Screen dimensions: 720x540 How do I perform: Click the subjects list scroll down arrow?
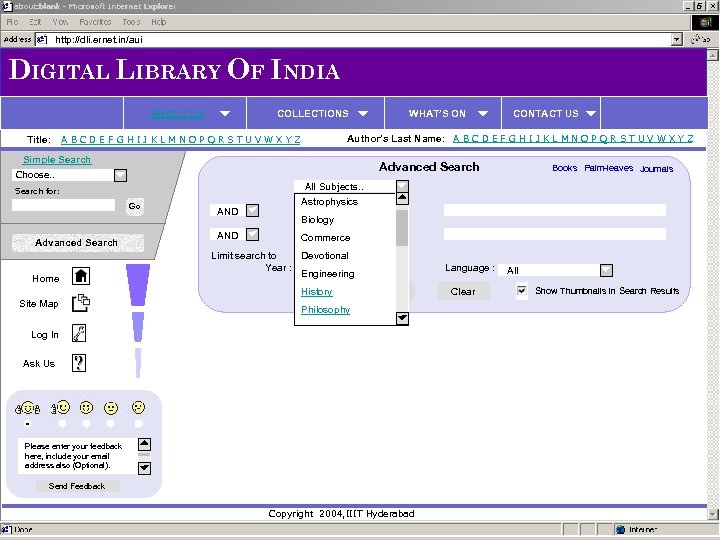402,318
